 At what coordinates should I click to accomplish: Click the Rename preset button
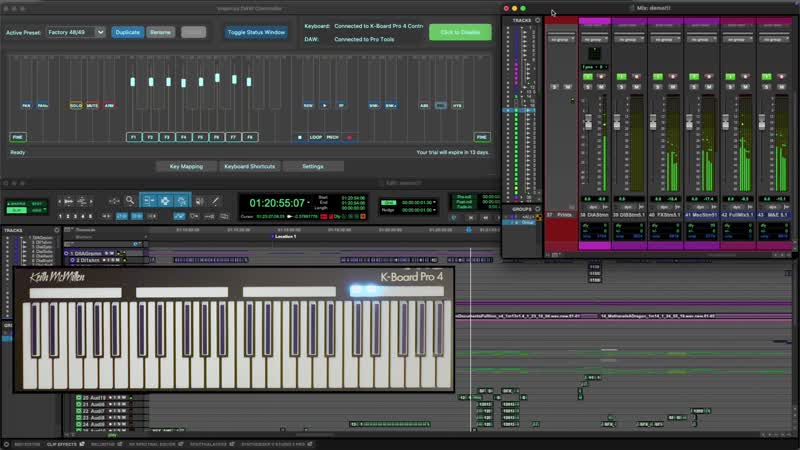(160, 32)
